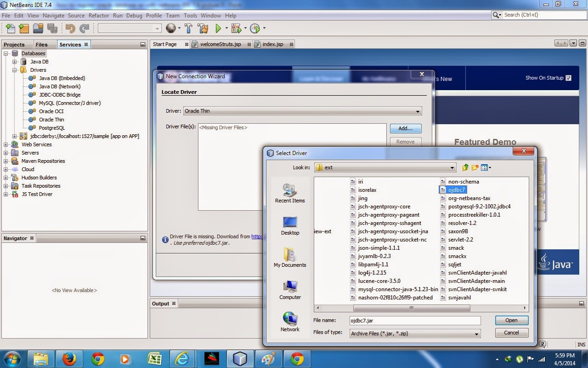Click the Redo toolbar icon
This screenshot has width=588, height=368.
(x=84, y=29)
